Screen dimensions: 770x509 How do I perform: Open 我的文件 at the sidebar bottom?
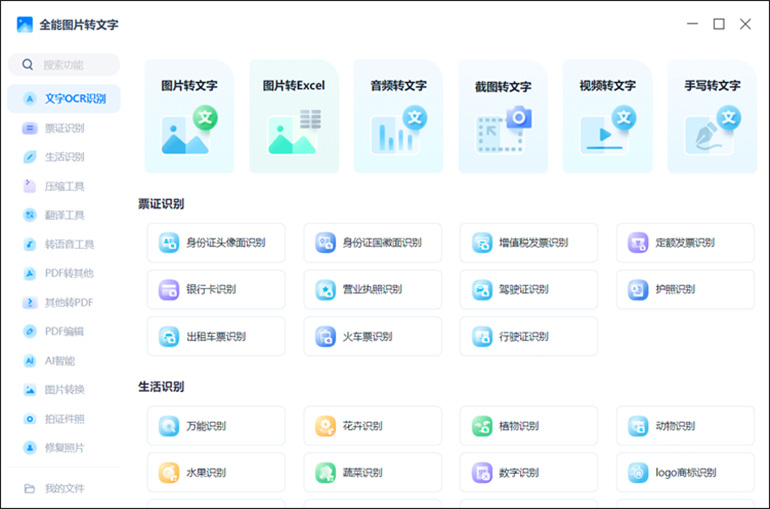click(x=64, y=488)
